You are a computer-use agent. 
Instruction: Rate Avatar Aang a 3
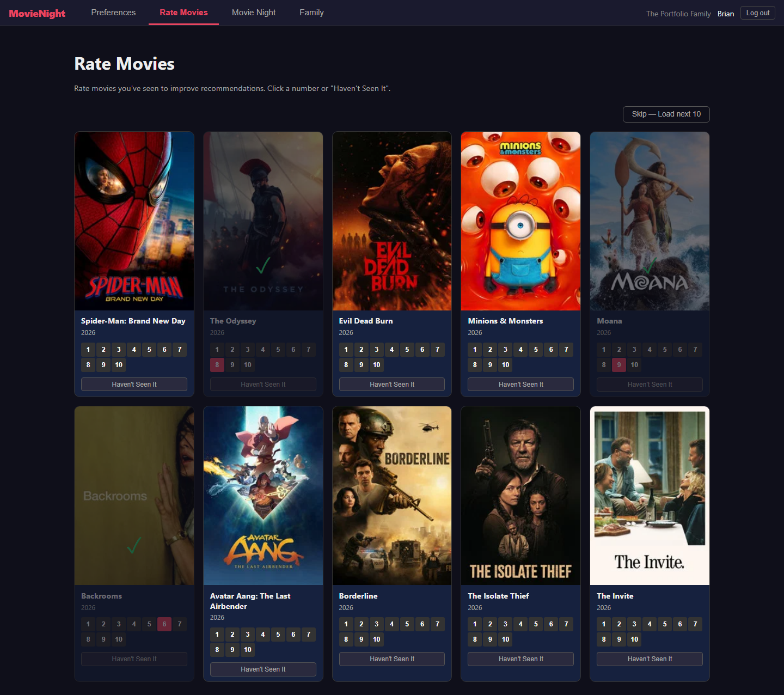point(248,635)
